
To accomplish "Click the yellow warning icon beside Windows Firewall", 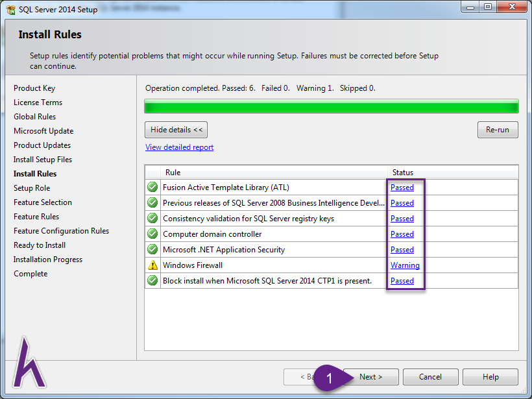I will tap(152, 265).
